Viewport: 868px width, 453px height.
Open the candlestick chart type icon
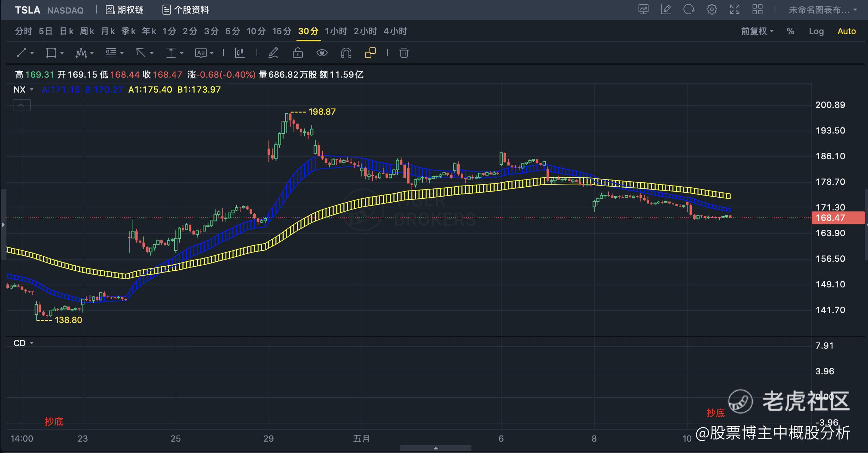click(x=240, y=53)
